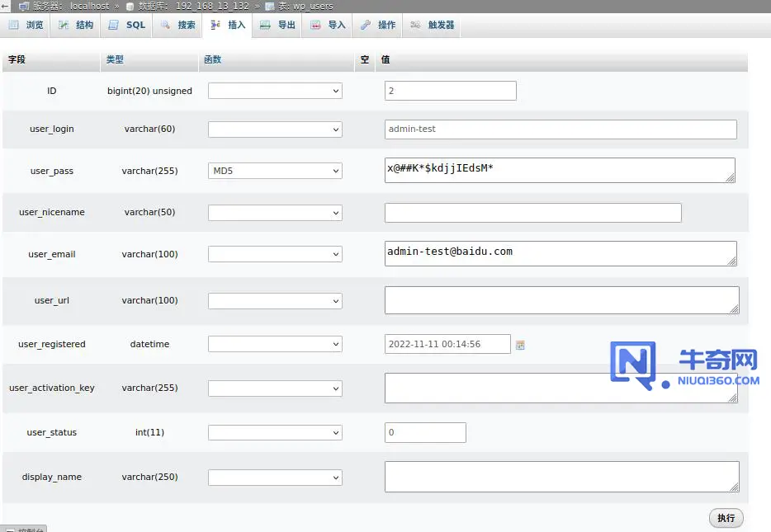The height and width of the screenshot is (532, 771).
Task: Open the function dropdown for user_url
Action: 275,300
